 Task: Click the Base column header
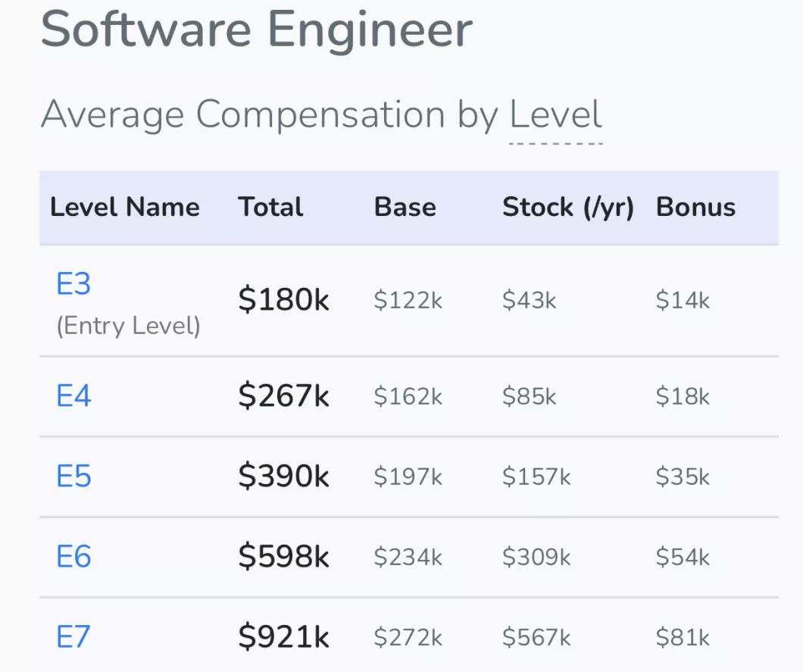coord(405,208)
